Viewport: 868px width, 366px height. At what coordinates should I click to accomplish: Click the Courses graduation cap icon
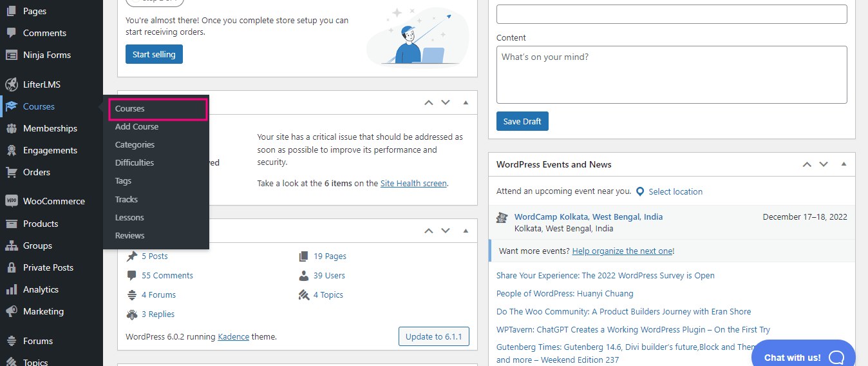[11, 106]
